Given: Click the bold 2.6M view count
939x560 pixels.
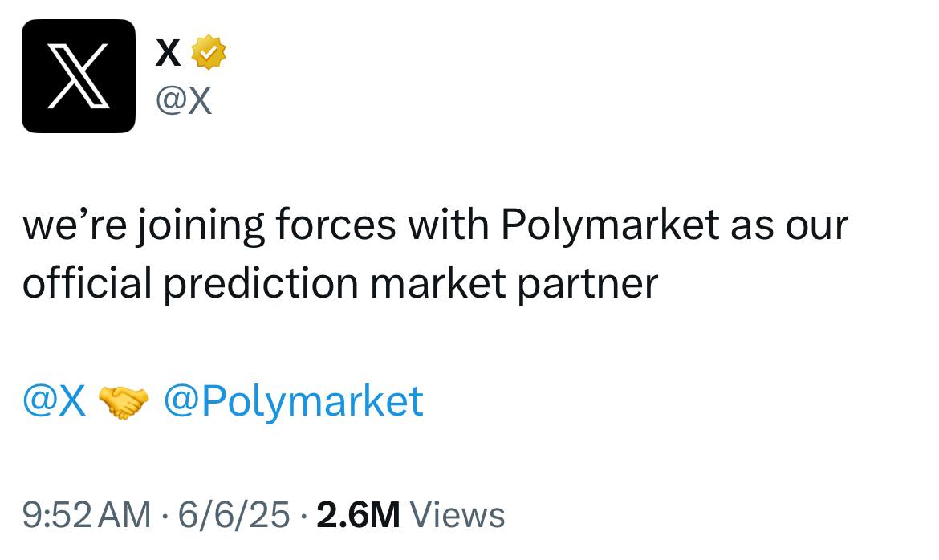Looking at the screenshot, I should coord(358,515).
